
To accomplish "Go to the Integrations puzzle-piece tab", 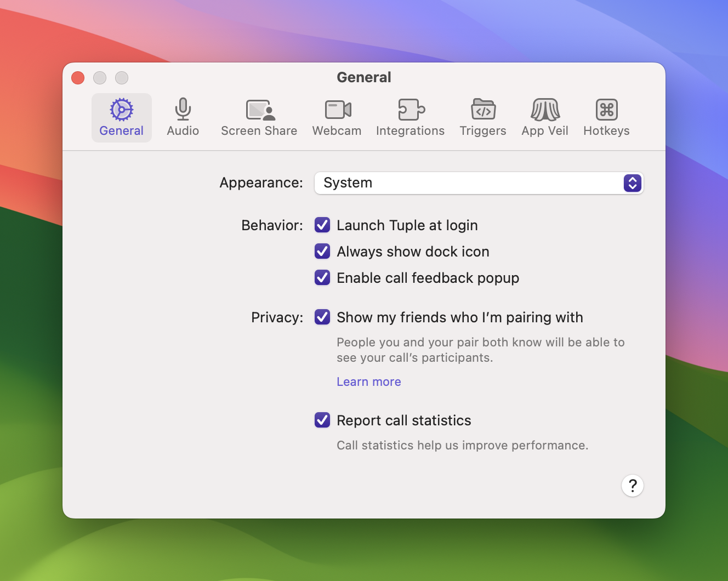I will (411, 118).
